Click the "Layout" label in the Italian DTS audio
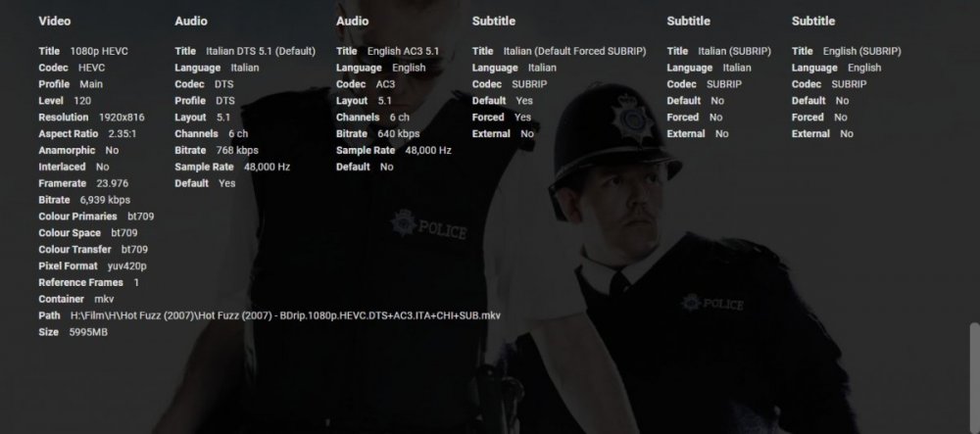The width and height of the screenshot is (980, 434). click(190, 118)
